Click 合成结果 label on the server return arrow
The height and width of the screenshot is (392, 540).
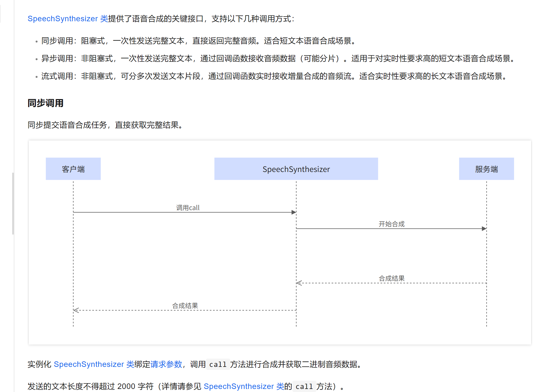click(x=391, y=278)
